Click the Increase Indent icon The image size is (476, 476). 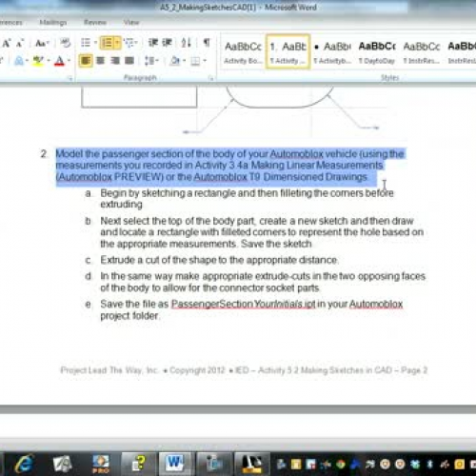[167, 43]
